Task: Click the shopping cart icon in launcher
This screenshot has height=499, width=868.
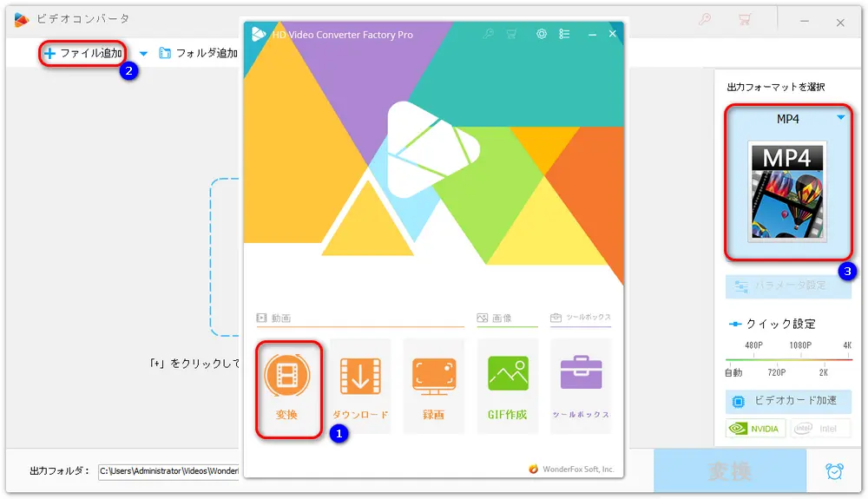Action: [x=511, y=34]
